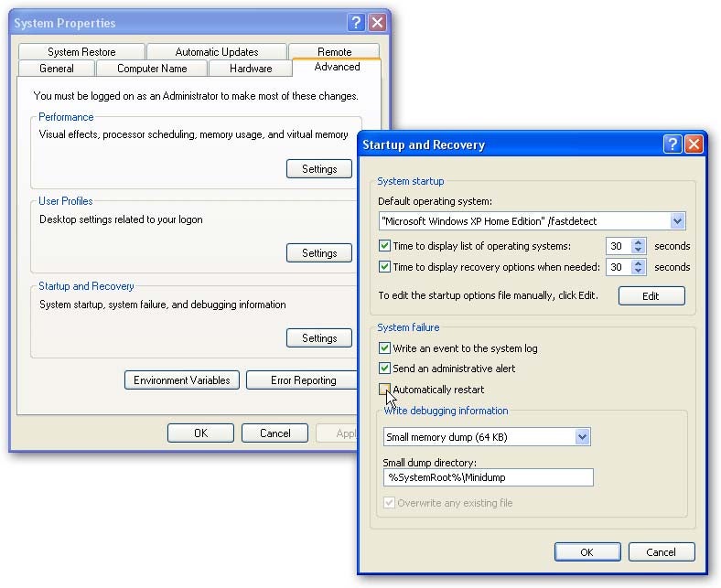Close the Startup and Recovery dialog

tap(694, 144)
